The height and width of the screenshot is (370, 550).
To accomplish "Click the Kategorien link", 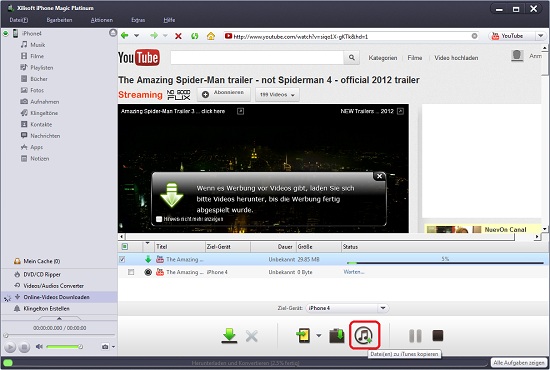I will click(383, 58).
